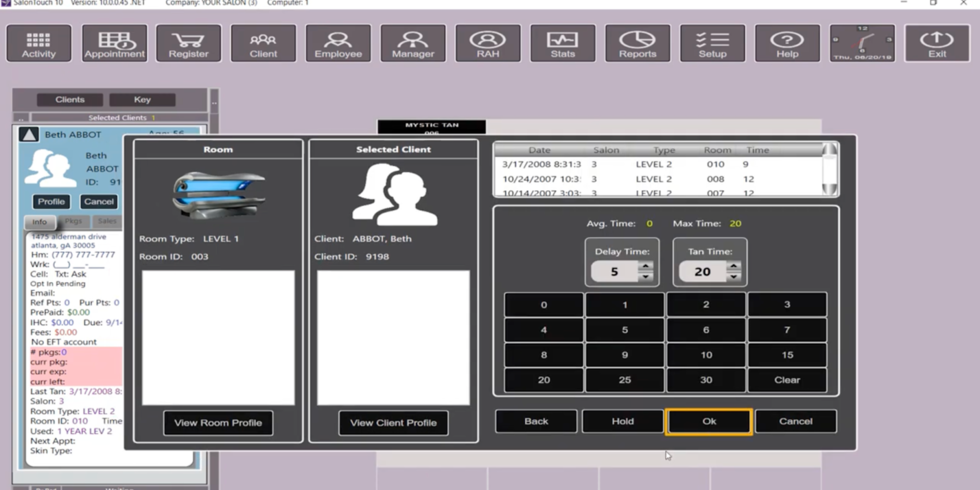Open the Reports section
Viewport: 980px width, 490px height.
coord(637,43)
